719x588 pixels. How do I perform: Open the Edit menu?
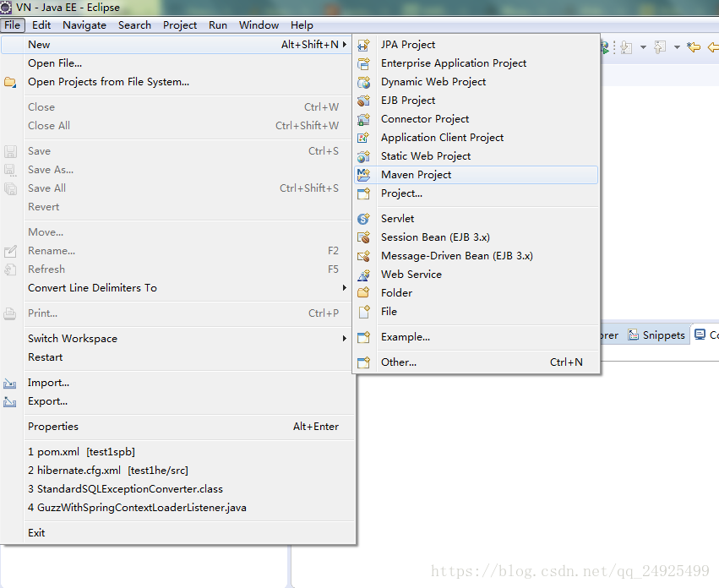(41, 25)
